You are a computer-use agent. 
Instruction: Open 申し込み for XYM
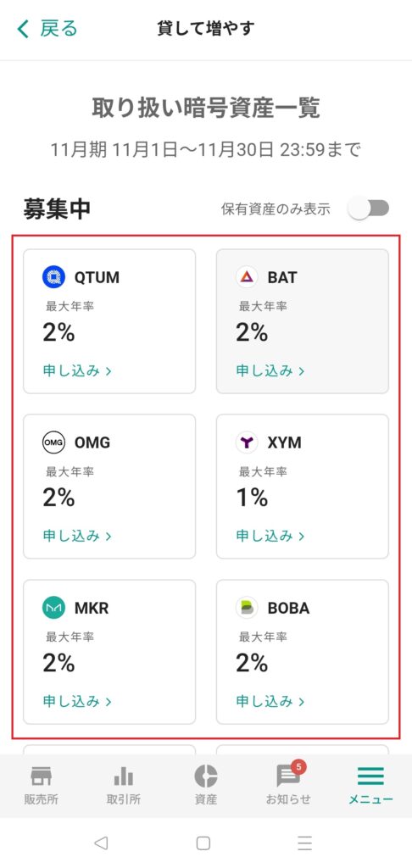click(270, 536)
